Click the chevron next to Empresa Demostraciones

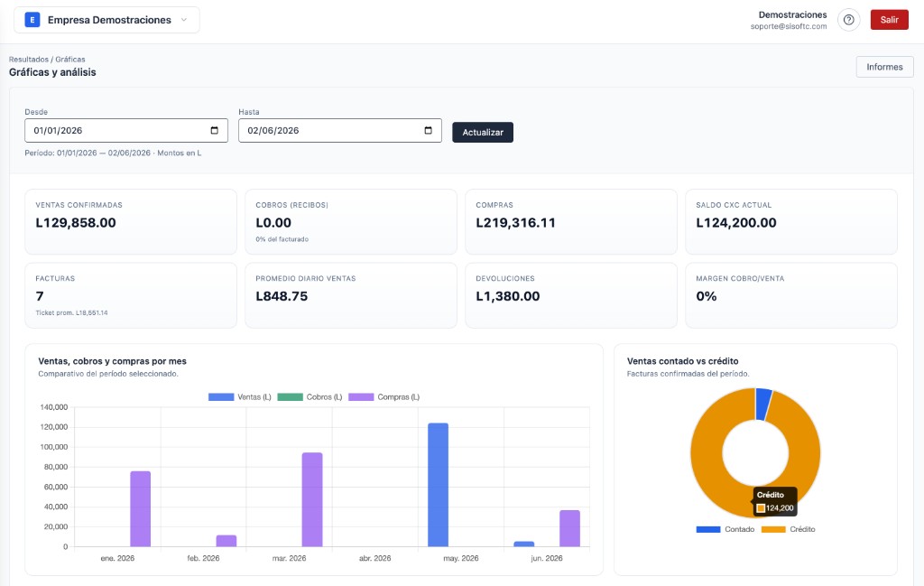pyautogui.click(x=184, y=20)
